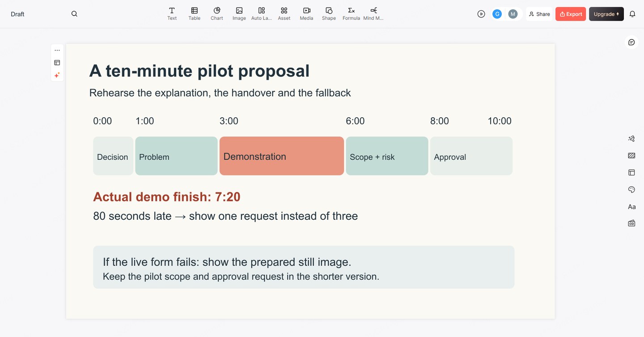
Task: Add a Mind Map
Action: coord(373,14)
